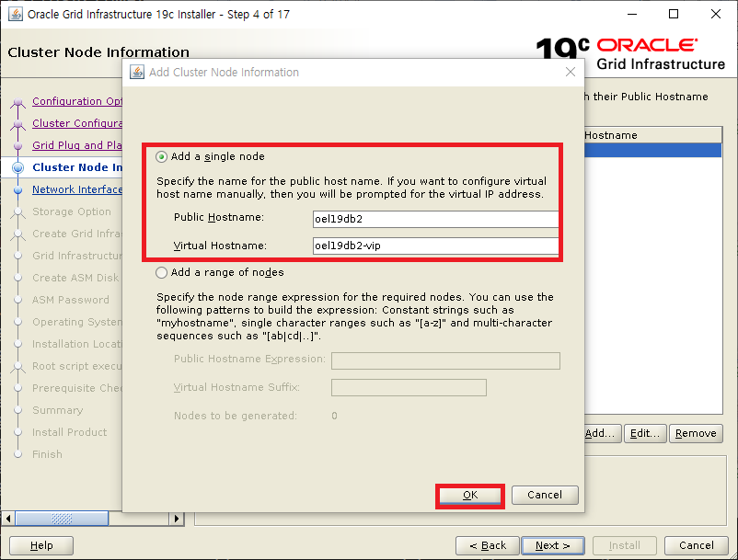This screenshot has height=560, width=738.
Task: Close the Add Cluster Node Information dialog
Action: point(571,72)
